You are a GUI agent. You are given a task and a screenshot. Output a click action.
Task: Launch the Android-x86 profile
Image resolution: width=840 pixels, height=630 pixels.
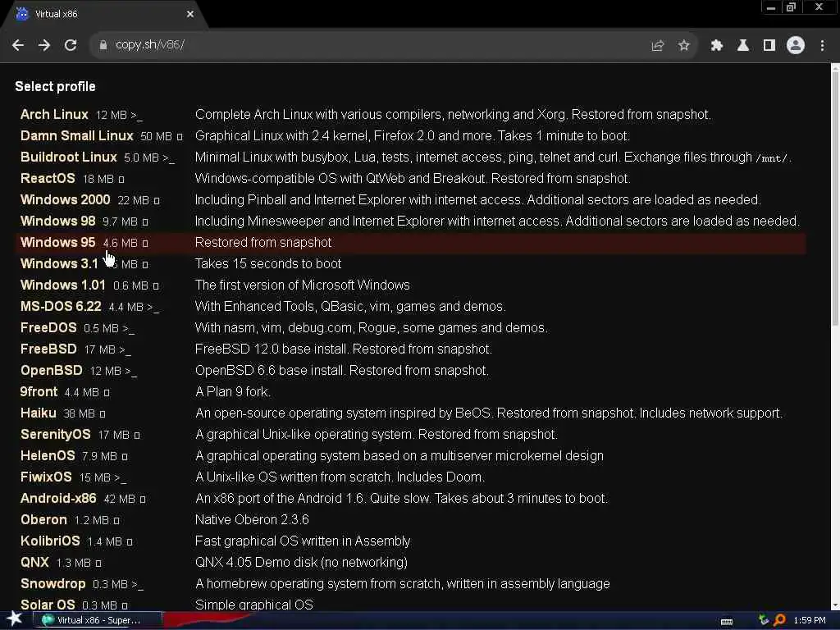pyautogui.click(x=58, y=499)
